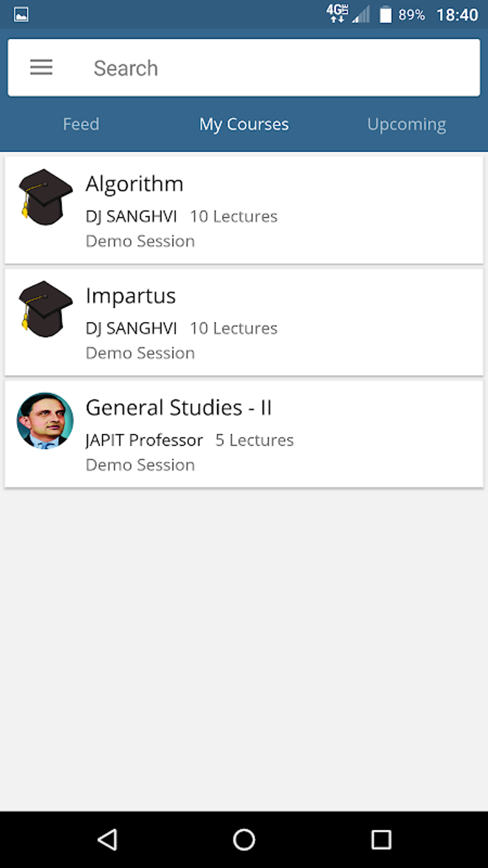488x868 pixels.
Task: Open the Upcoming tab
Action: 407,124
